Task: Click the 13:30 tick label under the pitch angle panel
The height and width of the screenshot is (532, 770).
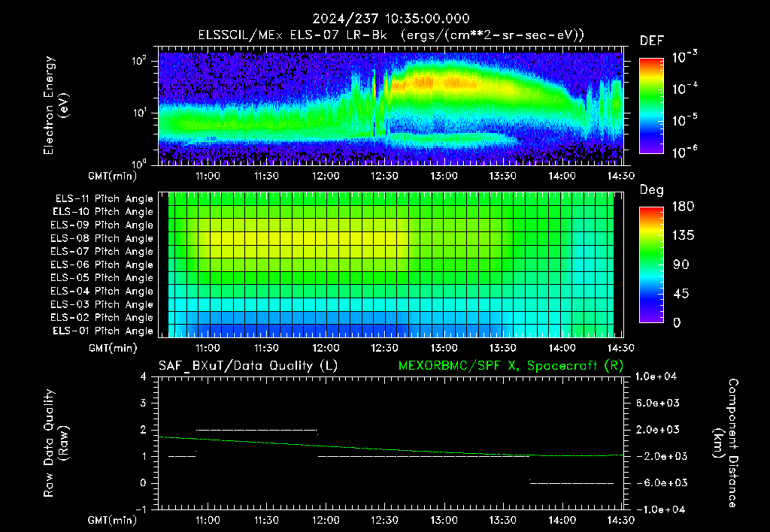Action: (x=503, y=349)
